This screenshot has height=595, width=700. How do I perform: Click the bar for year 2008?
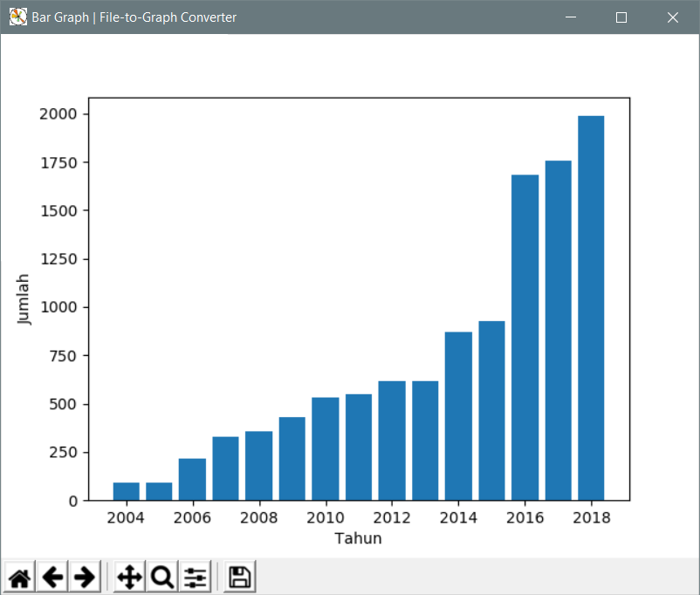259,466
